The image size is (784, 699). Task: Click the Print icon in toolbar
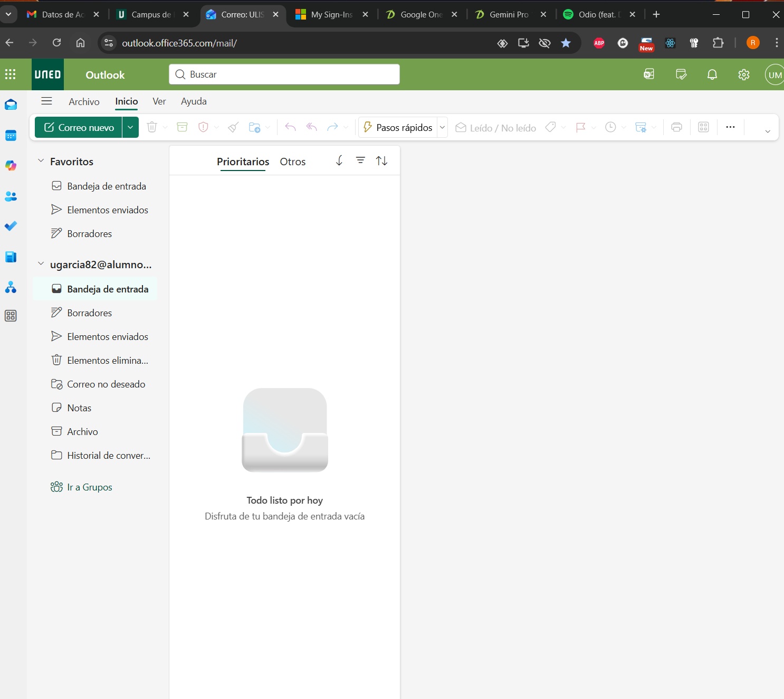[x=676, y=127]
